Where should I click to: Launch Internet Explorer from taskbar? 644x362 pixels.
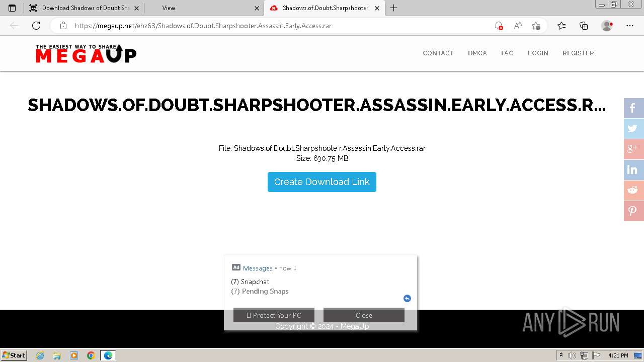(40, 355)
